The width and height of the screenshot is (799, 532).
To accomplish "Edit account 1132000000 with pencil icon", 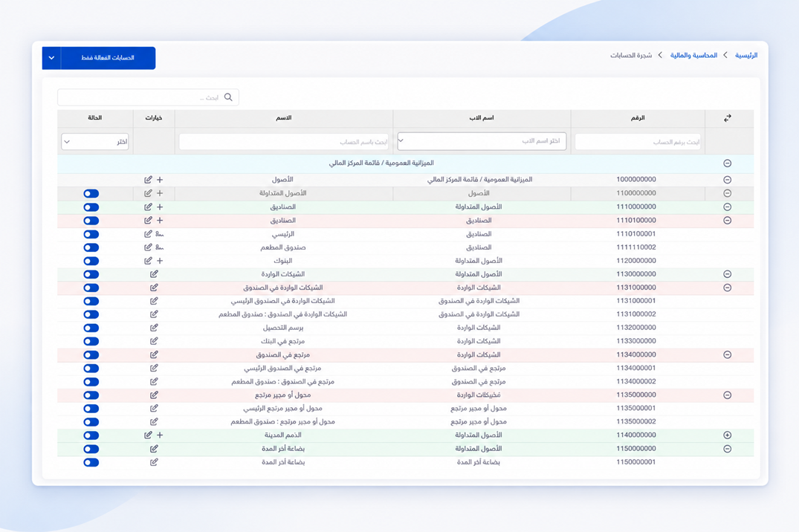I will click(x=154, y=328).
